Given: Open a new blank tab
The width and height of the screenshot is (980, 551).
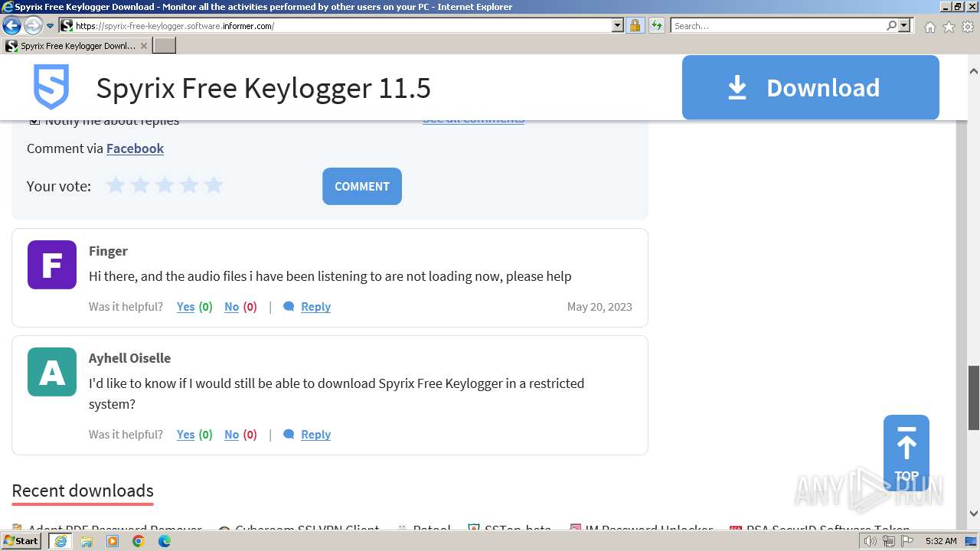Looking at the screenshot, I should (x=165, y=46).
